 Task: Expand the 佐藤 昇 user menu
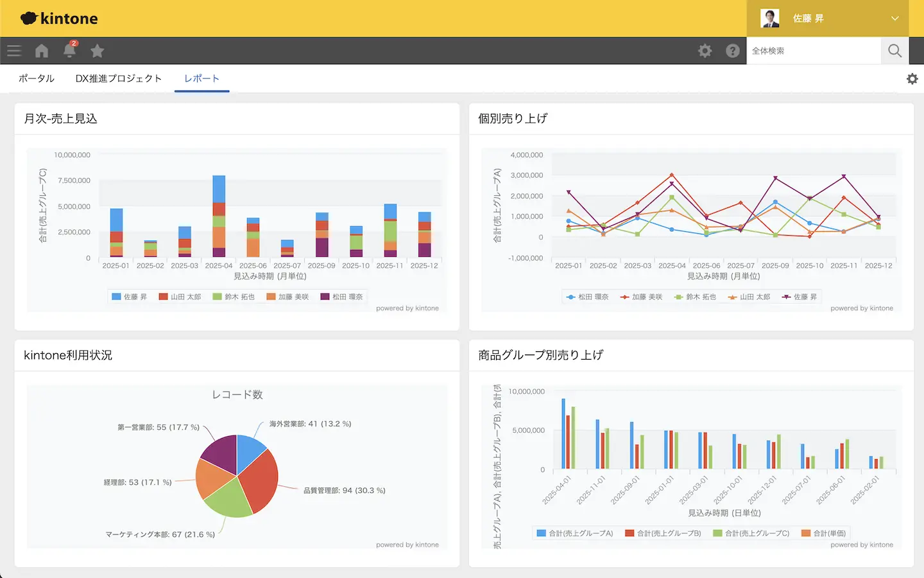894,19
